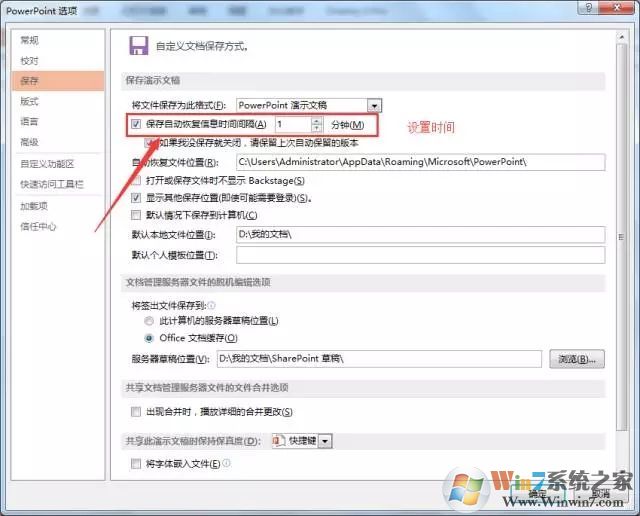Click the scrollbar up arrow
The image size is (640, 516).
click(x=622, y=37)
